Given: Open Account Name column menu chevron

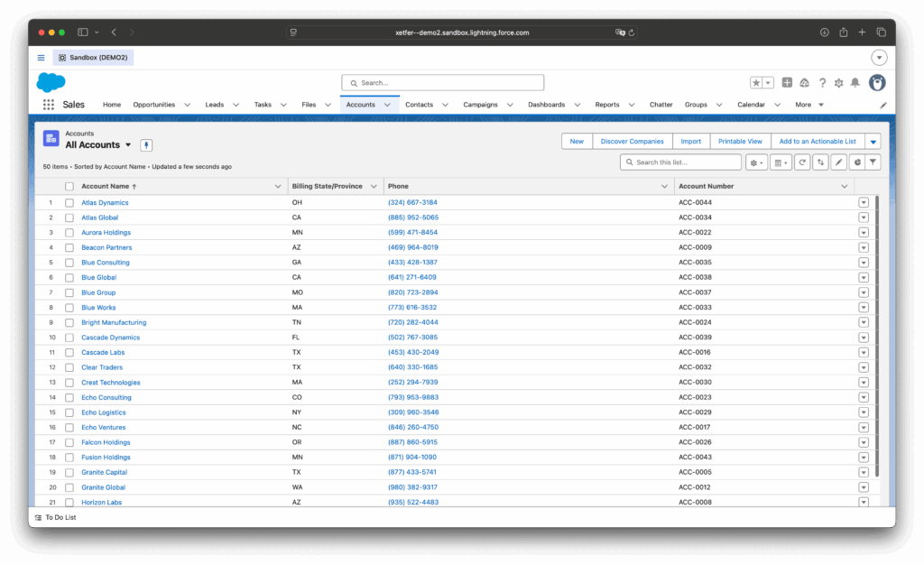Looking at the screenshot, I should coord(278,186).
